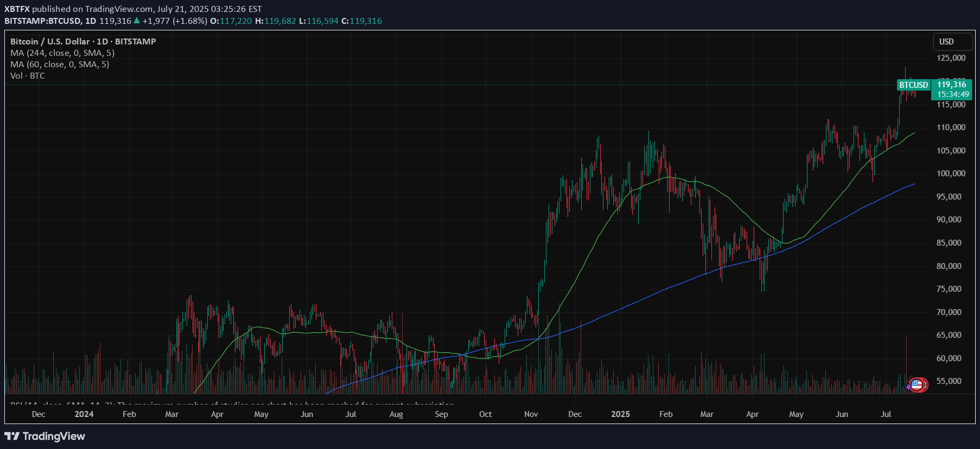This screenshot has width=980, height=449.
Task: Click the 55,000 price axis label
Action: [949, 381]
